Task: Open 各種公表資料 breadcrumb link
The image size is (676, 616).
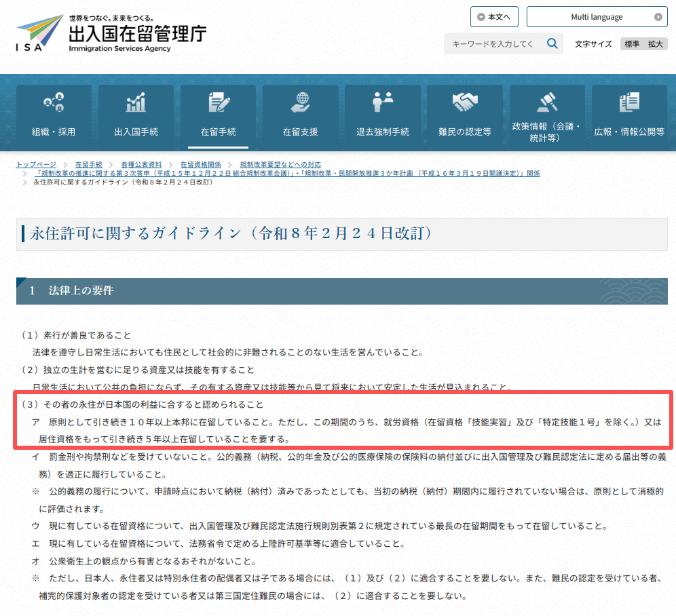Action: [x=141, y=165]
